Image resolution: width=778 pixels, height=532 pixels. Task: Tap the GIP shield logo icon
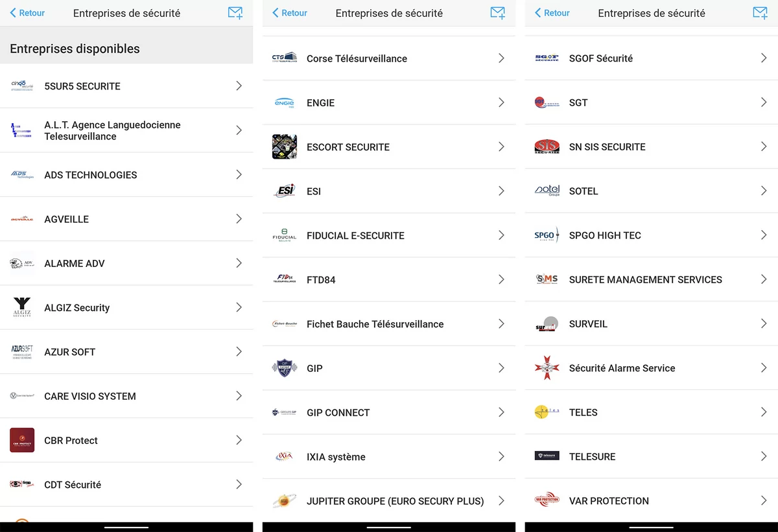(x=285, y=368)
